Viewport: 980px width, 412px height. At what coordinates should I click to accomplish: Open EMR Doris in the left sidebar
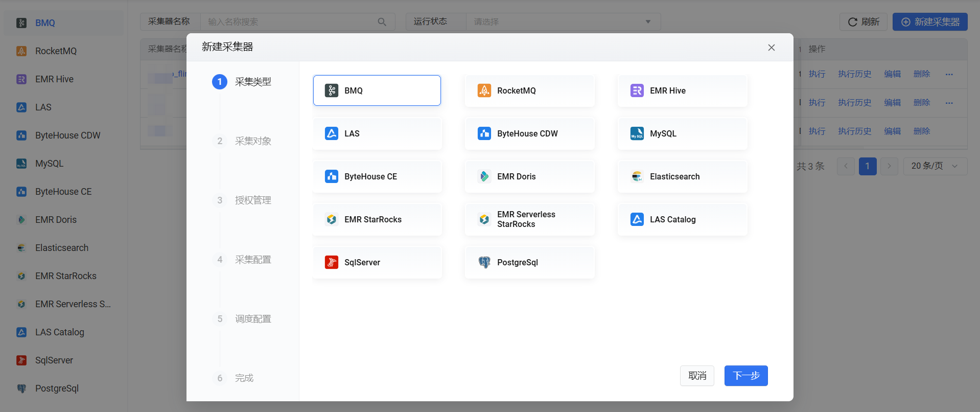click(x=63, y=220)
